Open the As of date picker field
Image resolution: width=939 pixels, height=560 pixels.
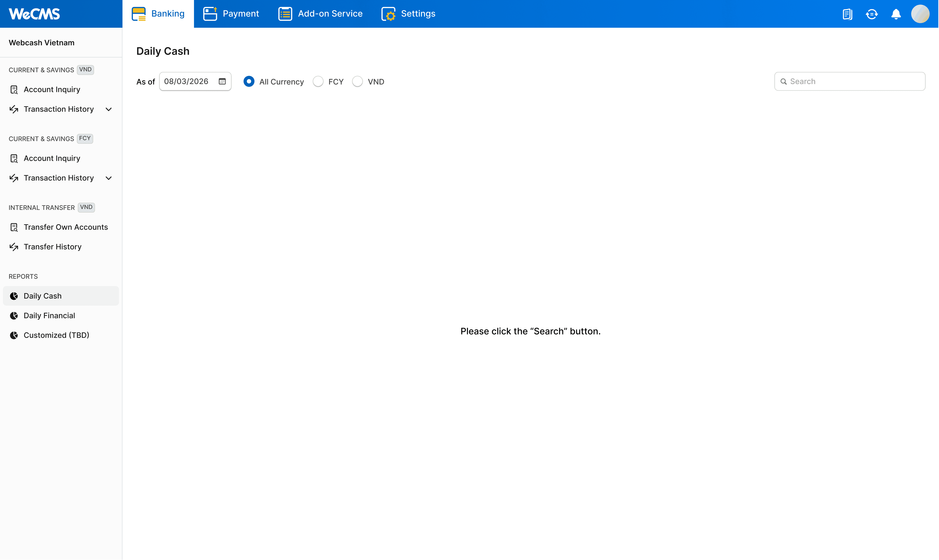[x=187, y=82]
